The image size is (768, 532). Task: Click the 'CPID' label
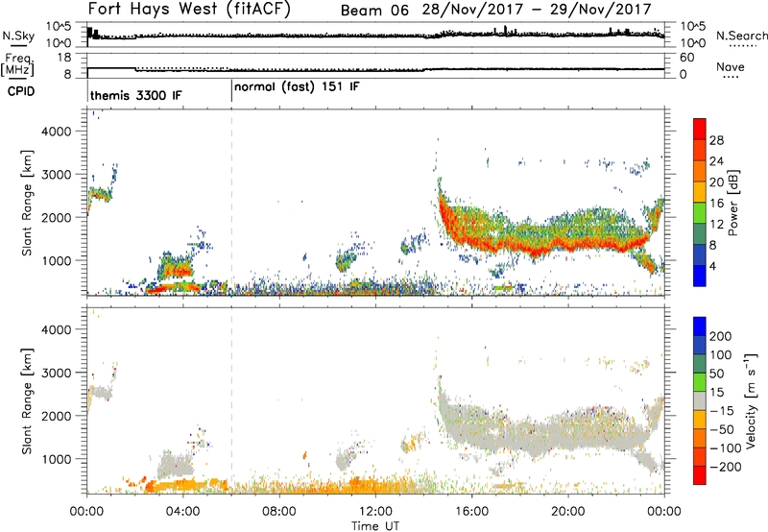click(x=21, y=91)
